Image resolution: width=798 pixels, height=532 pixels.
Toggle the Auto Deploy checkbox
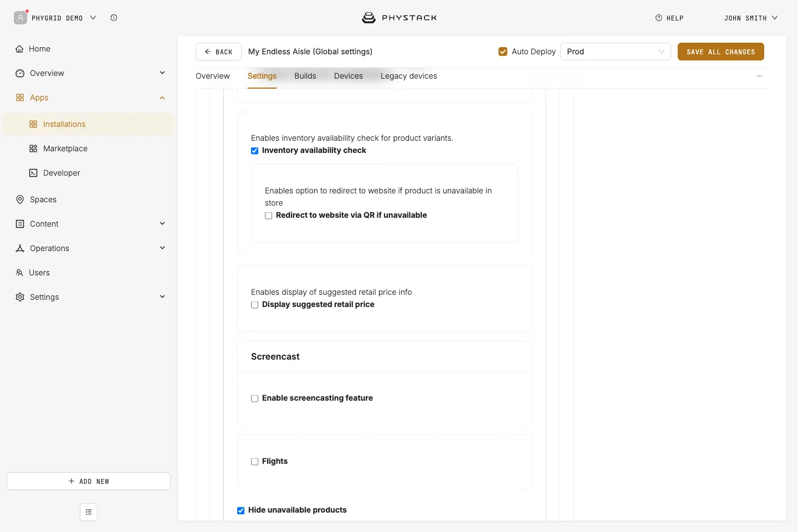pyautogui.click(x=503, y=52)
